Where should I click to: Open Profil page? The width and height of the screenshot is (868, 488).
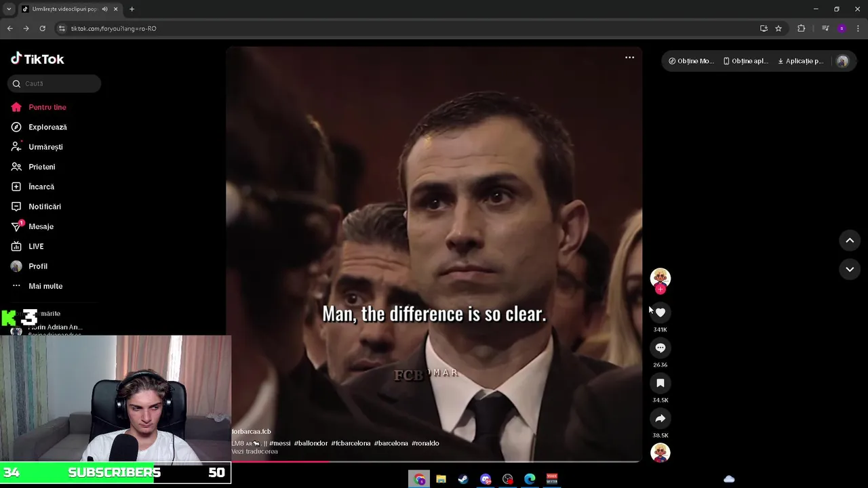pyautogui.click(x=29, y=266)
